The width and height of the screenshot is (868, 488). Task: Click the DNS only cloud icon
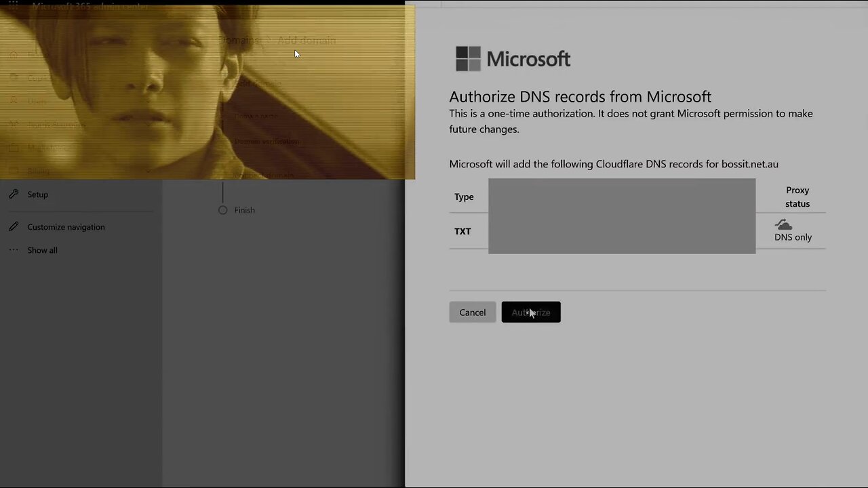click(x=784, y=224)
